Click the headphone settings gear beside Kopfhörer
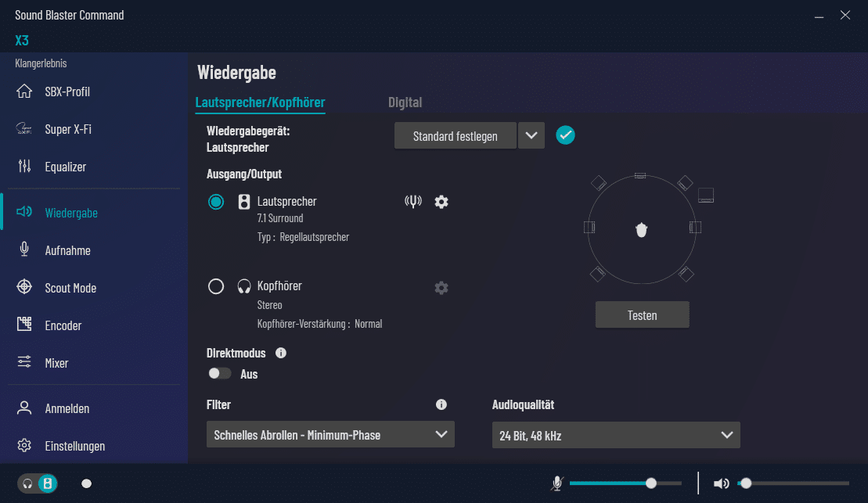 [x=441, y=288]
